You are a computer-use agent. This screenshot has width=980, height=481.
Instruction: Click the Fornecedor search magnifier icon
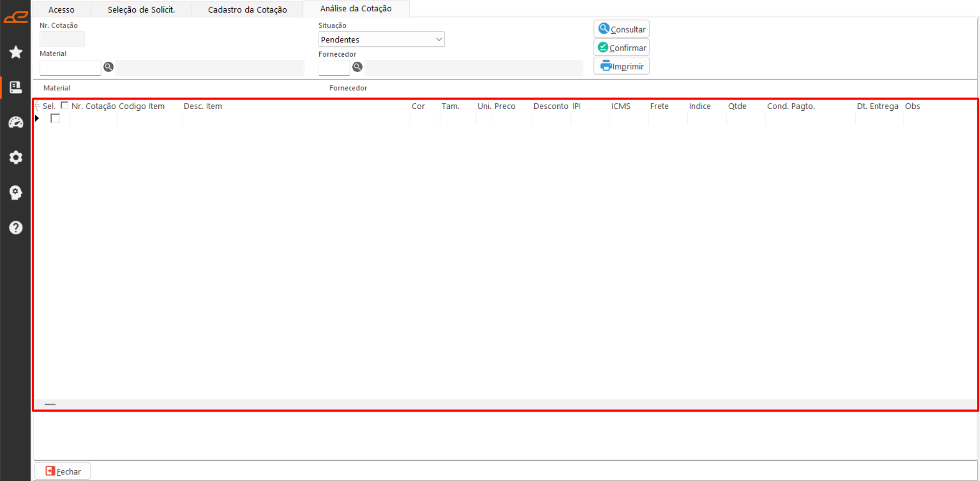coord(357,67)
